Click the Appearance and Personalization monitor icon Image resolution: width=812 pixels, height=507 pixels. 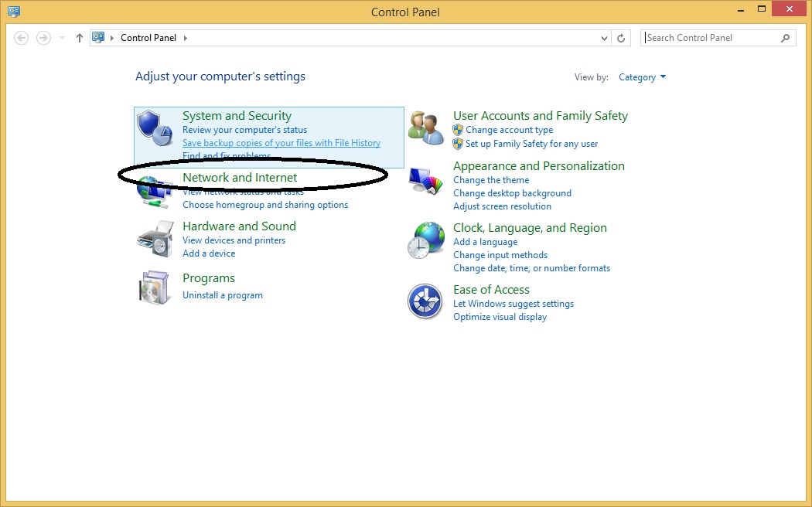click(425, 181)
